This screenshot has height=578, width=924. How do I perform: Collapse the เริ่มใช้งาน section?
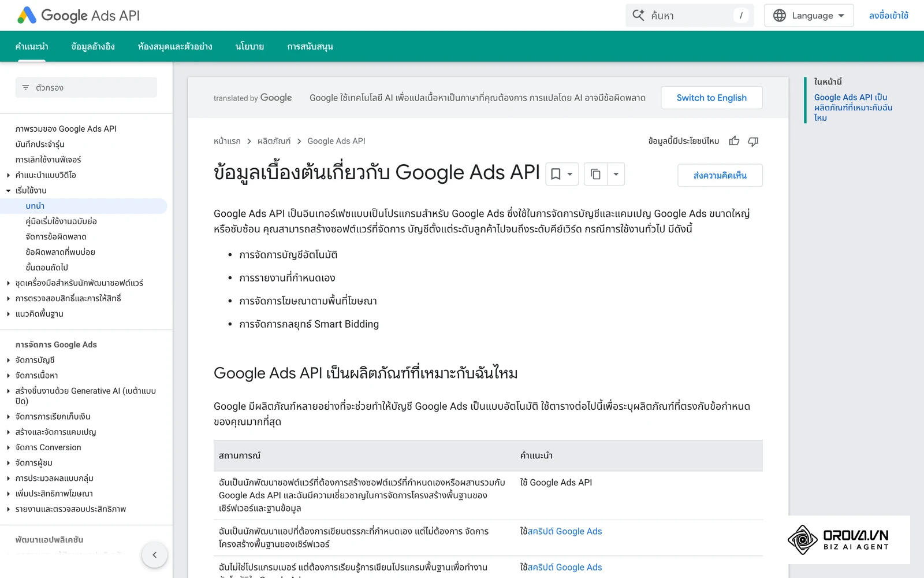point(8,191)
